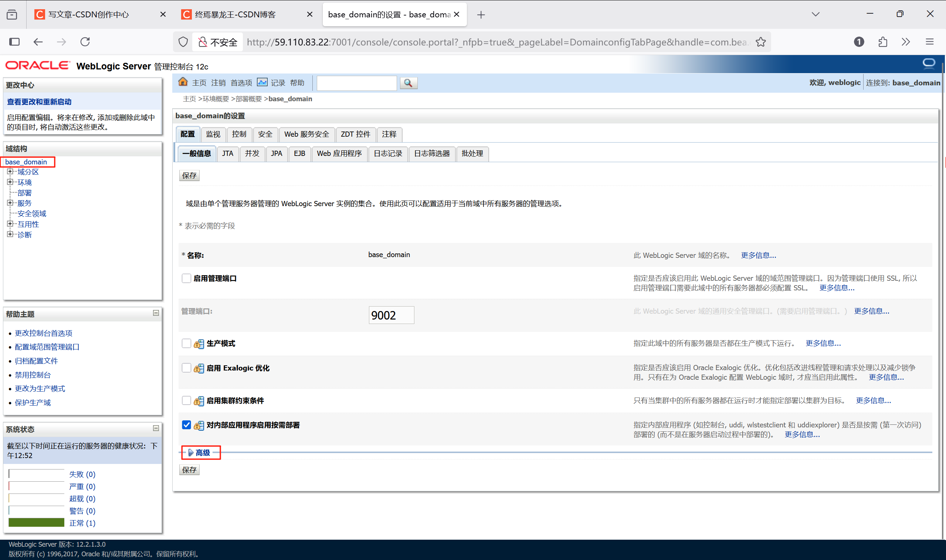Toggle the browser sidebar icon
This screenshot has width=946, height=560.
coord(14,41)
